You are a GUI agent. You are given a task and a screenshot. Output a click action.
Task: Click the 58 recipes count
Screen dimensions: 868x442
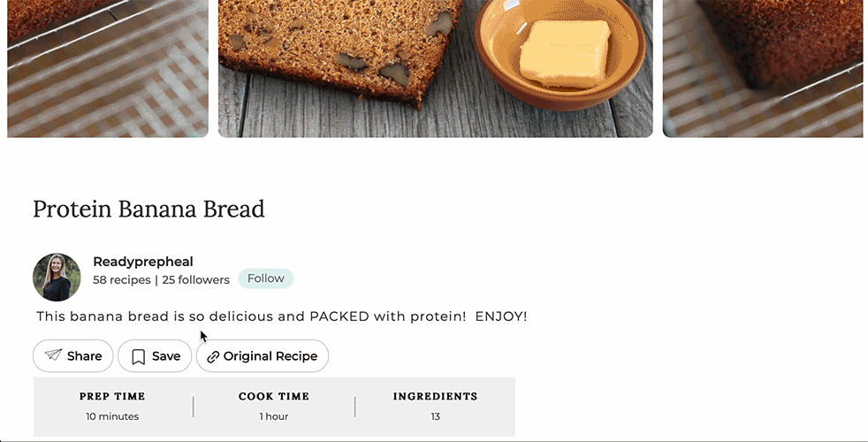click(121, 280)
